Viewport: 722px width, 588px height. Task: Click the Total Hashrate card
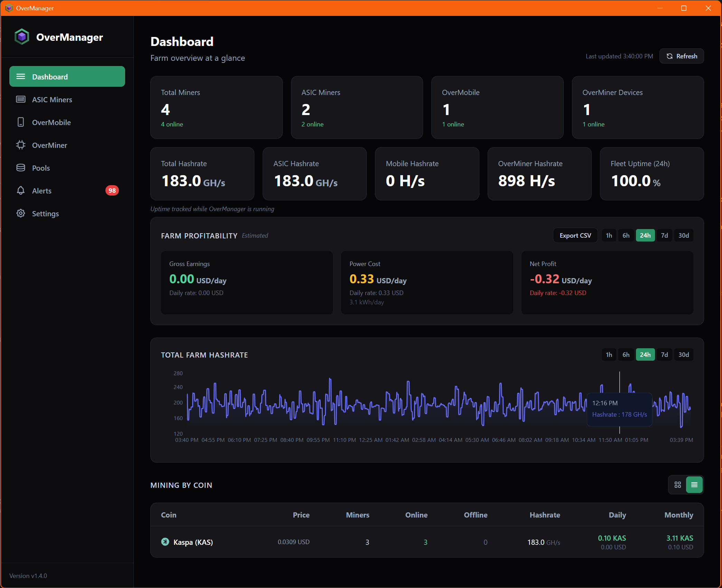click(202, 174)
